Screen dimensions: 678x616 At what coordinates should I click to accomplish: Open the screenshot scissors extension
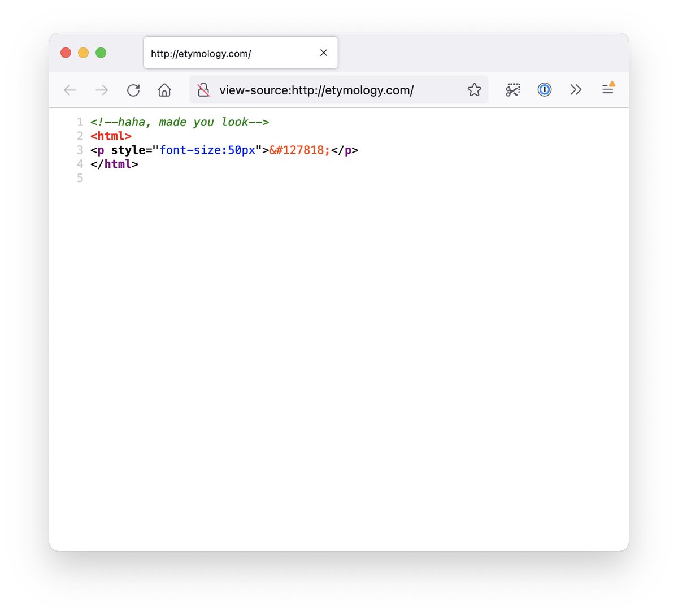[x=513, y=90]
